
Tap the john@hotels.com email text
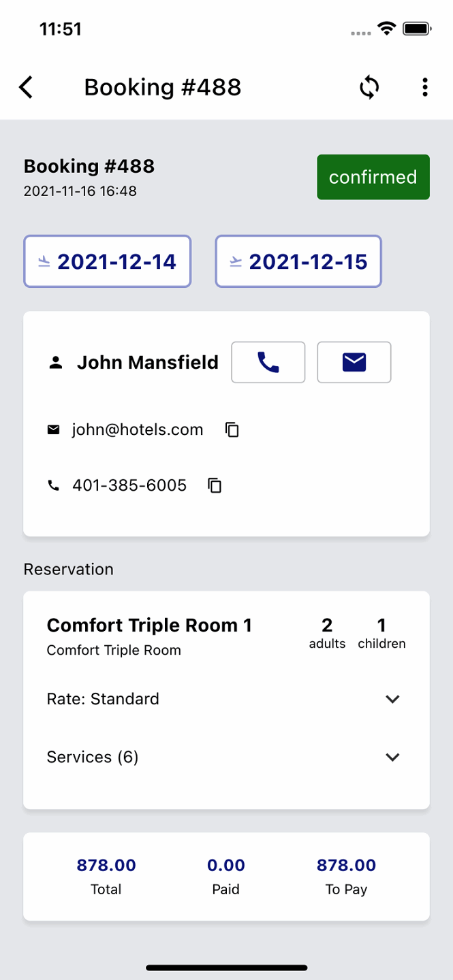pyautogui.click(x=138, y=429)
